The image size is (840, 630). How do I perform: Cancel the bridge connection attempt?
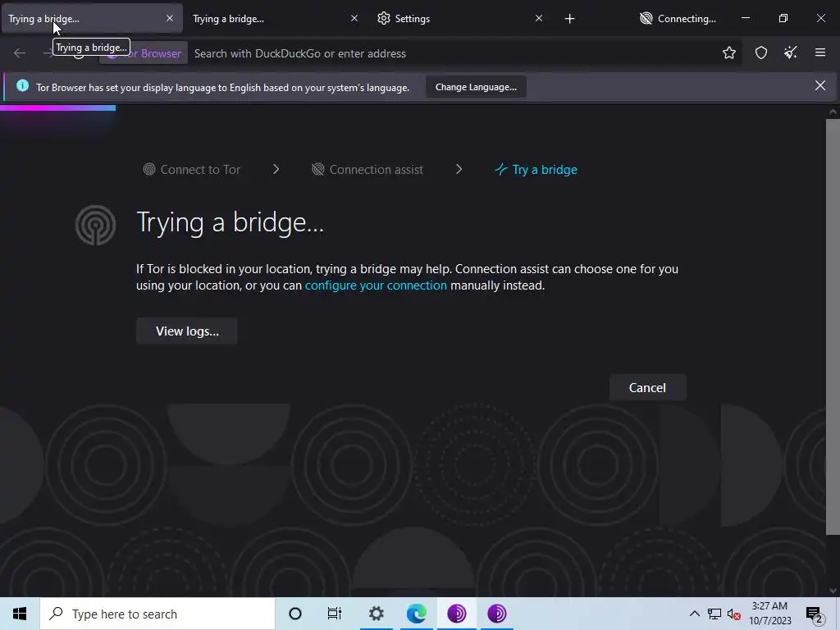[647, 388]
